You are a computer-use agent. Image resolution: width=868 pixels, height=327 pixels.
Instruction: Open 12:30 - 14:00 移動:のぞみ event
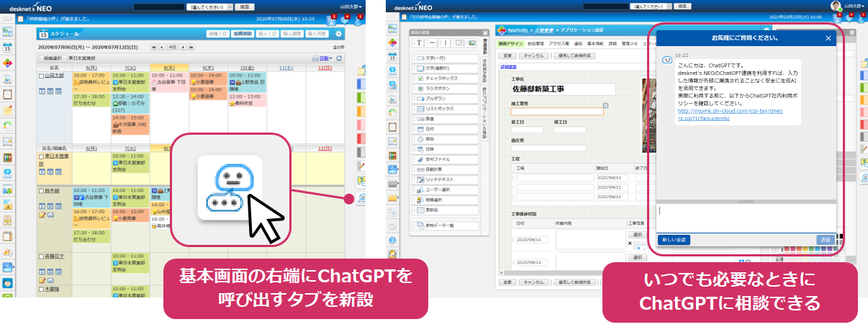click(x=130, y=104)
